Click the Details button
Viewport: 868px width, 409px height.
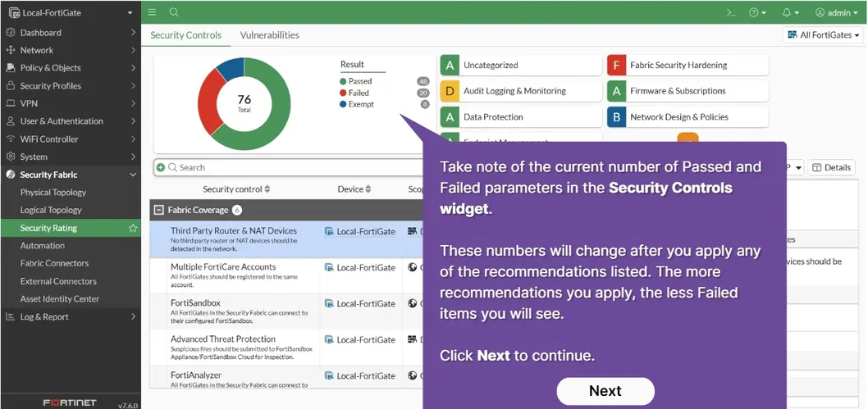831,167
